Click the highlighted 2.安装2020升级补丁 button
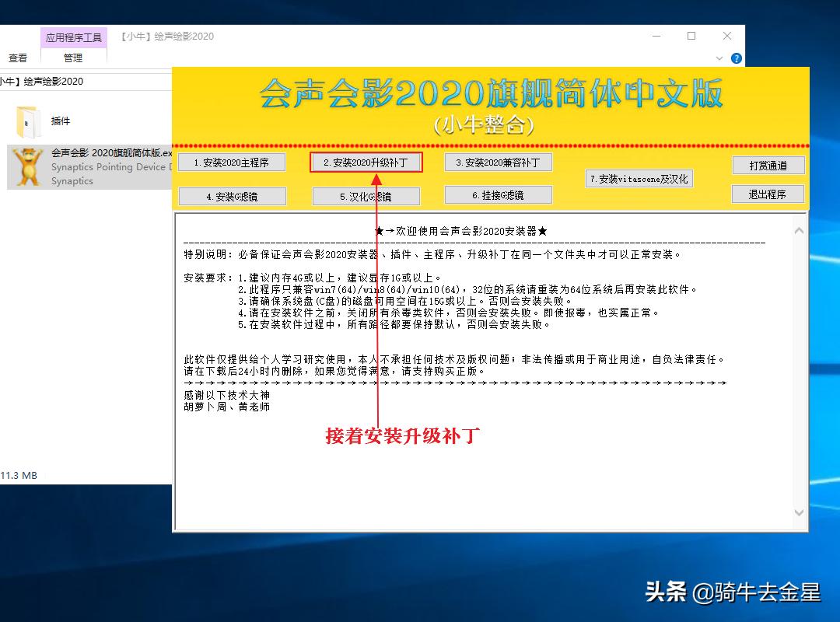 click(x=366, y=162)
